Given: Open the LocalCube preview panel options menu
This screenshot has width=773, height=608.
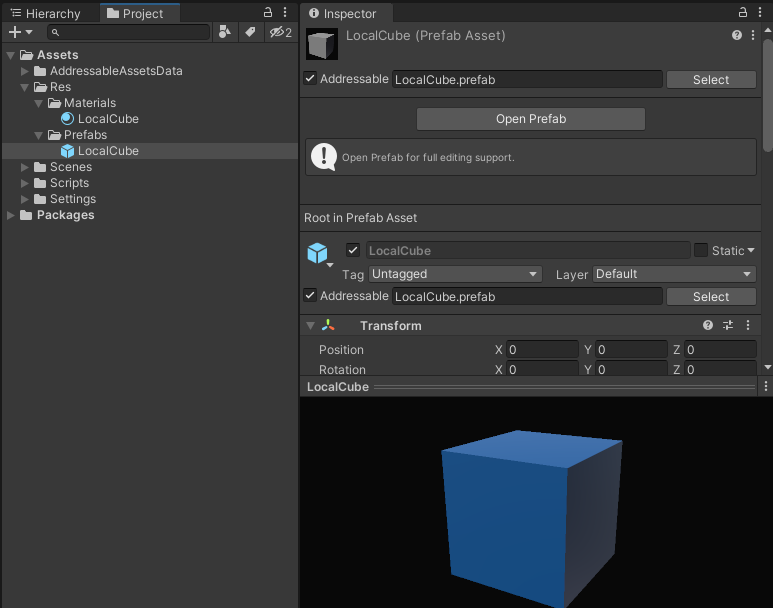Looking at the screenshot, I should click(x=766, y=386).
